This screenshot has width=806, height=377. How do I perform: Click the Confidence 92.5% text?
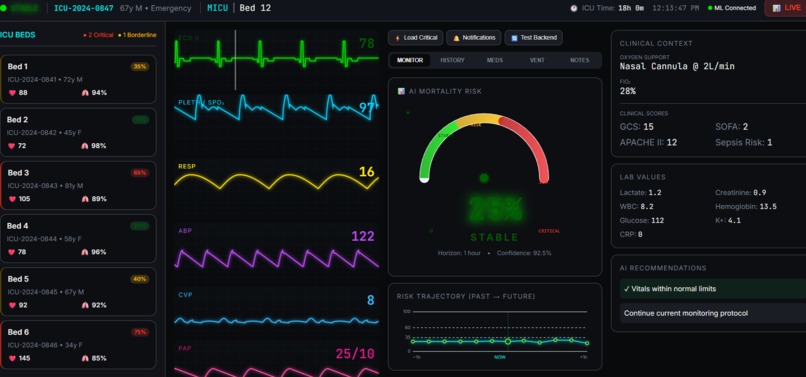[x=524, y=253]
